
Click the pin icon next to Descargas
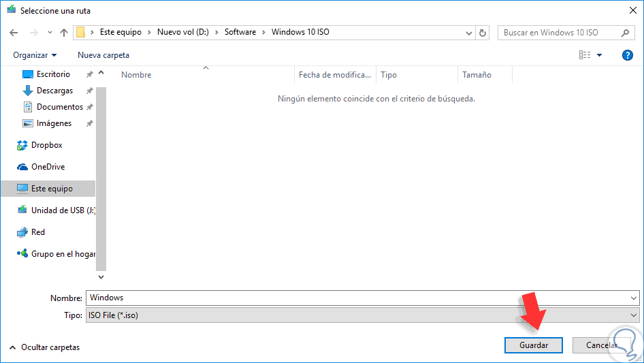click(x=89, y=91)
